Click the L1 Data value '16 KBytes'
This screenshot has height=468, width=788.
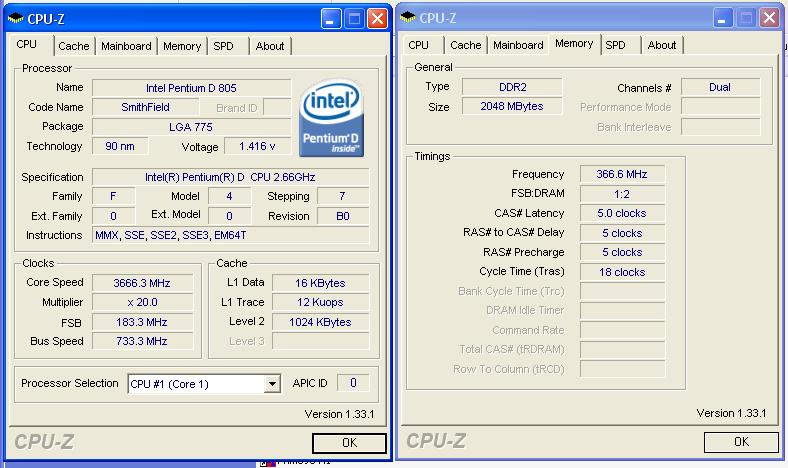pyautogui.click(x=320, y=283)
